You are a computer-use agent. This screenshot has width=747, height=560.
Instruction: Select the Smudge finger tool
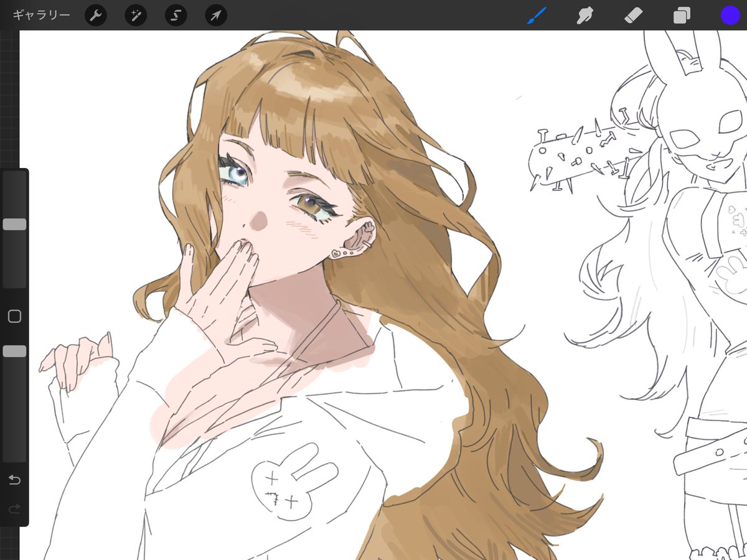(x=585, y=15)
